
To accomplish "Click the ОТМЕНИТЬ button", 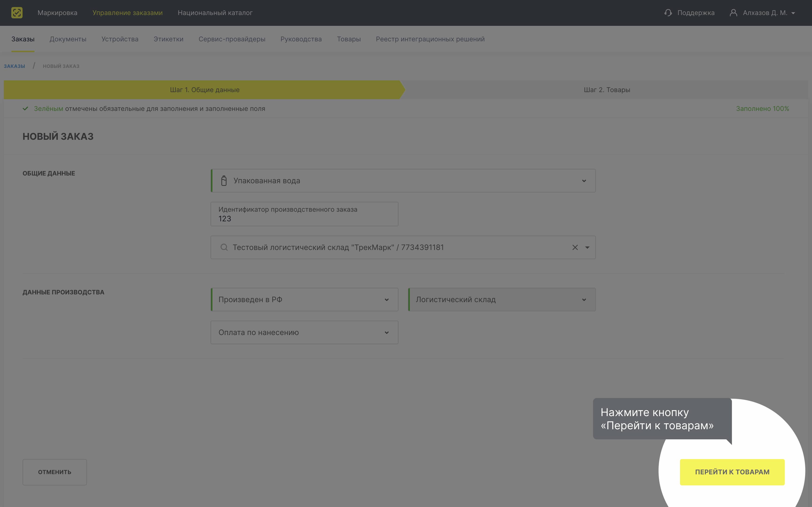I will [x=55, y=472].
